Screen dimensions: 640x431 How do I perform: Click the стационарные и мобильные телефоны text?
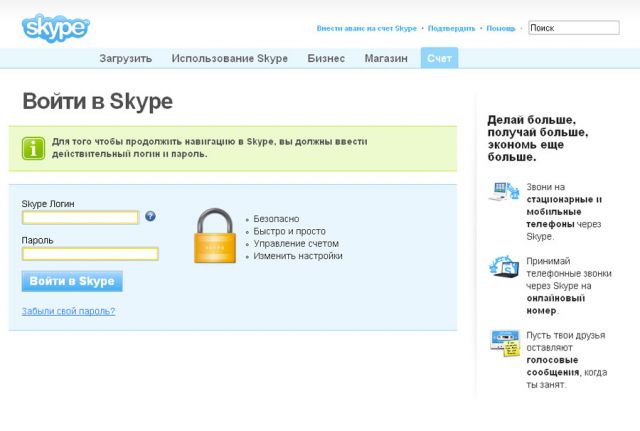tap(564, 212)
